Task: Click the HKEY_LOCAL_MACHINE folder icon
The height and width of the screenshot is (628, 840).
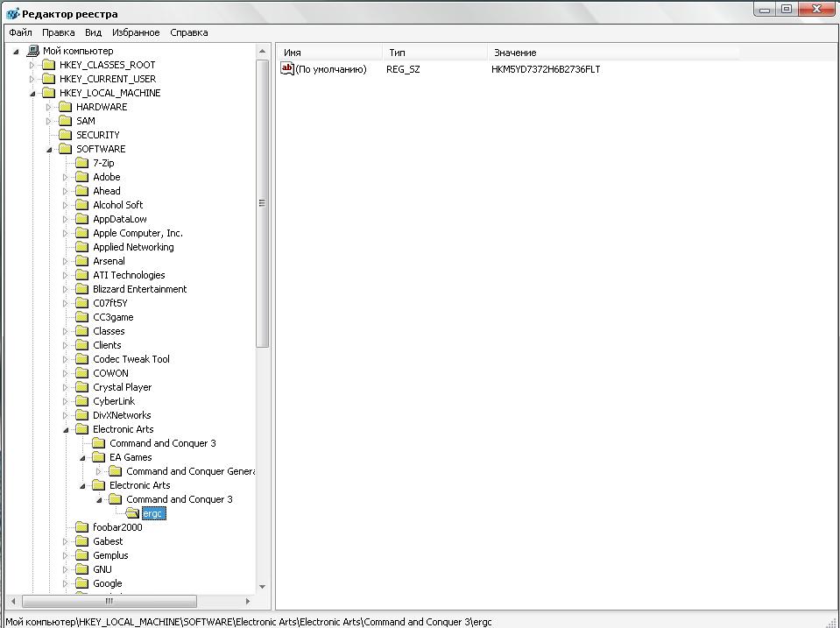Action: tap(49, 93)
